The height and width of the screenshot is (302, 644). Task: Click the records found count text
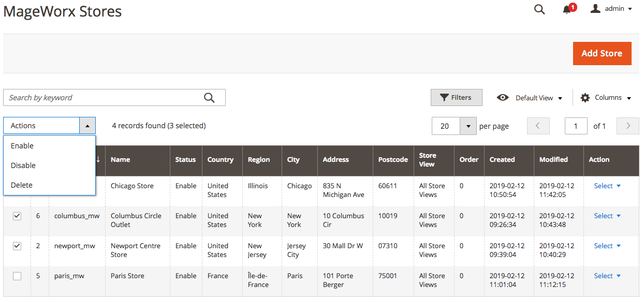(159, 126)
